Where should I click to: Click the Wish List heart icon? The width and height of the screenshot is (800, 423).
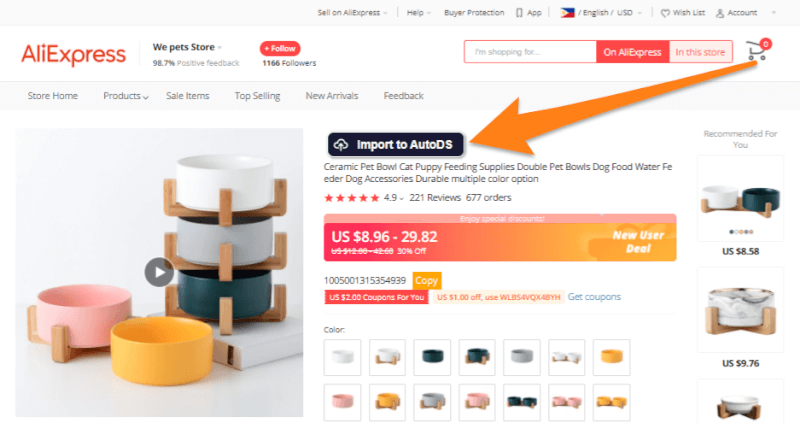pos(665,13)
